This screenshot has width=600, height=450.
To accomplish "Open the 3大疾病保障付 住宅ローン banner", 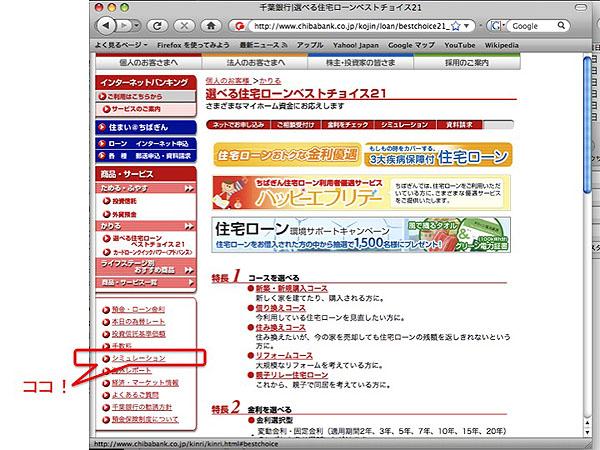I will click(x=439, y=155).
